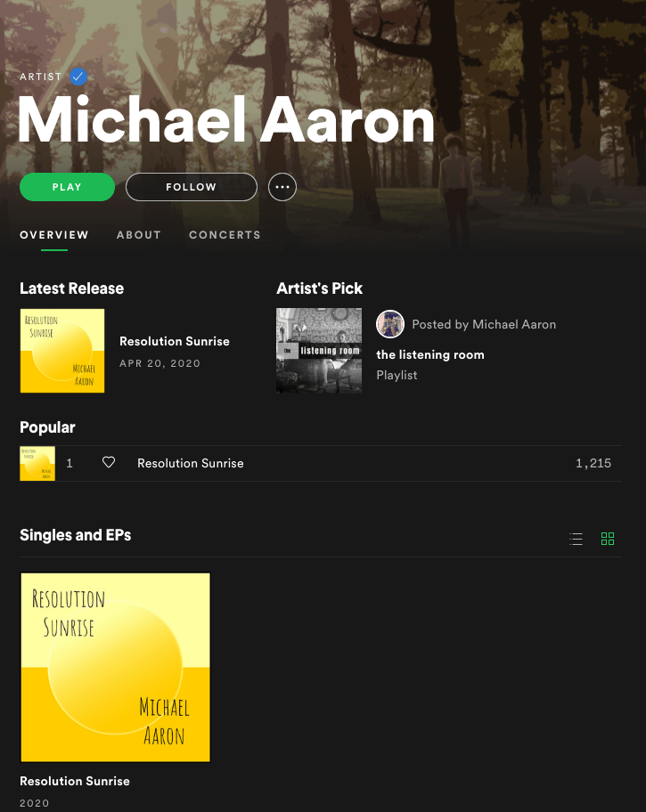Click the small Popular track cover thumbnail
The height and width of the screenshot is (812, 646).
37,464
